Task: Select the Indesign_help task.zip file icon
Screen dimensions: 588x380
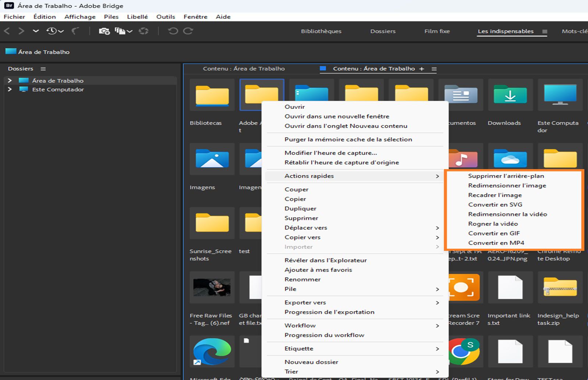Action: (560, 287)
